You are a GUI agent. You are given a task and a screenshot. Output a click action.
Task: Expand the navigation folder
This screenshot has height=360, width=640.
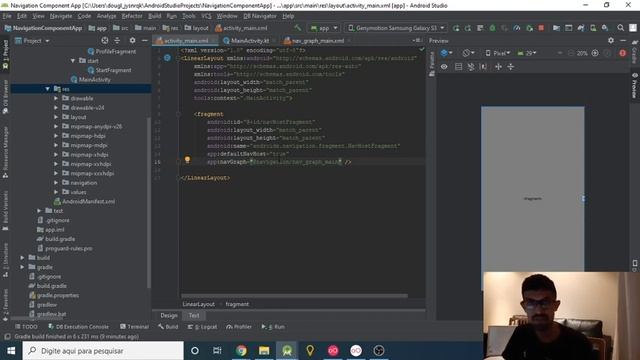[x=56, y=182]
